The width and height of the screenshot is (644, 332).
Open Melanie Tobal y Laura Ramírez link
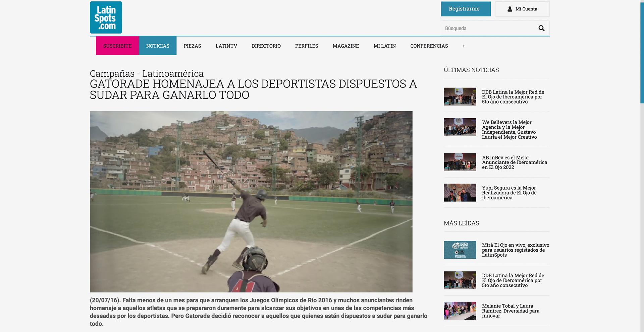point(511,311)
